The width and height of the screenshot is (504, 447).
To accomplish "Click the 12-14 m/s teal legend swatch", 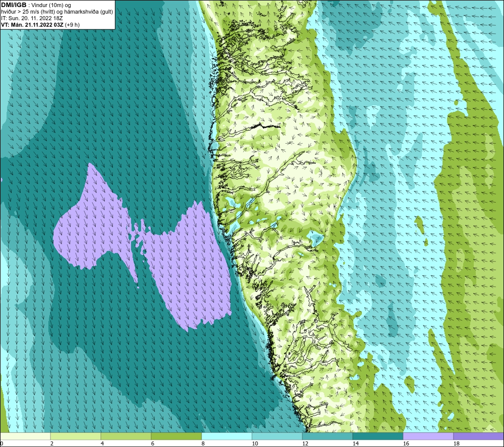I will click(327, 436).
